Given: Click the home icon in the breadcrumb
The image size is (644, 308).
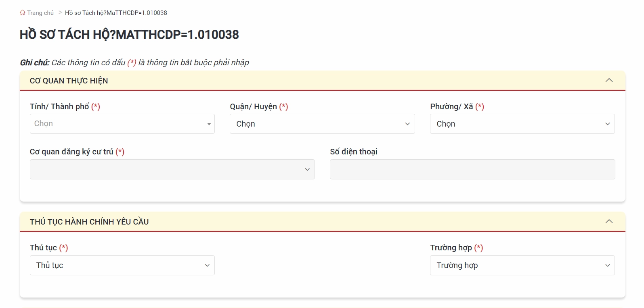Looking at the screenshot, I should (23, 12).
